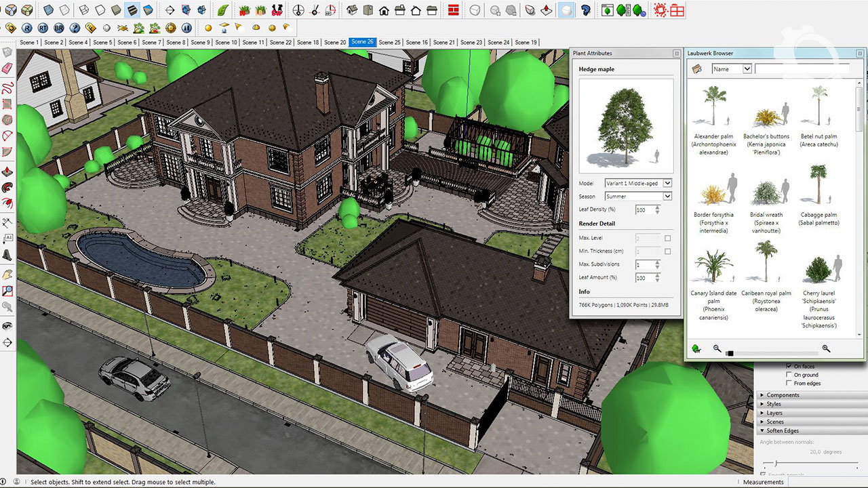This screenshot has width=868, height=488.
Task: Click the red brick wall icon
Action: [x=453, y=10]
